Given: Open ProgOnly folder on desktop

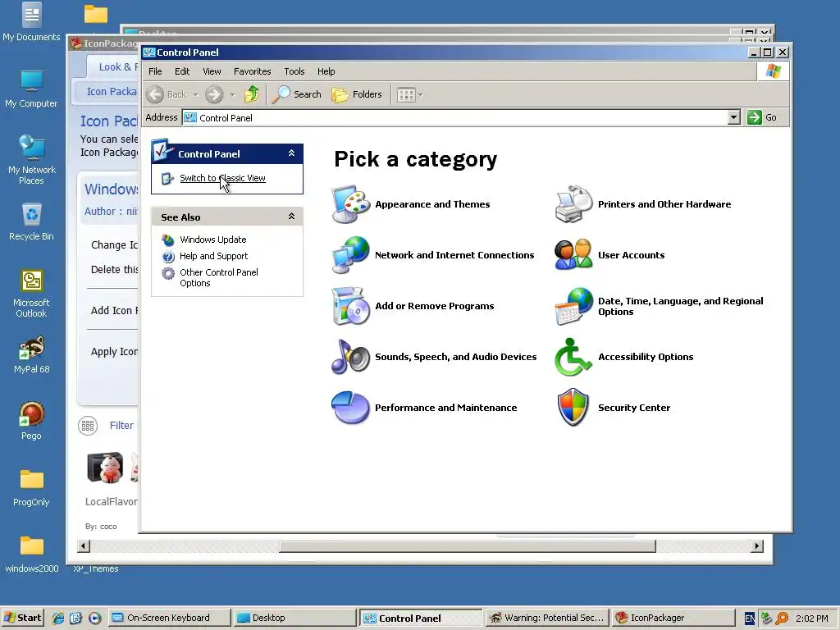Looking at the screenshot, I should [32, 487].
